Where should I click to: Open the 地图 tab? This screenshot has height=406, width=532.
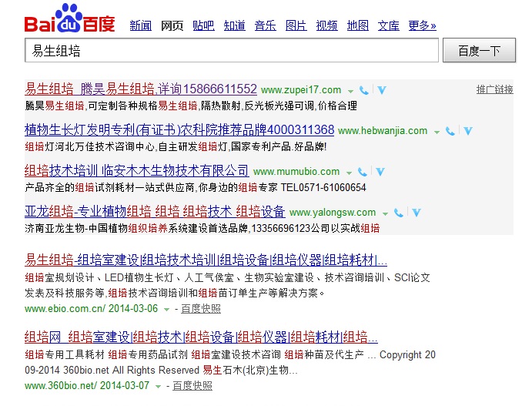click(x=357, y=25)
